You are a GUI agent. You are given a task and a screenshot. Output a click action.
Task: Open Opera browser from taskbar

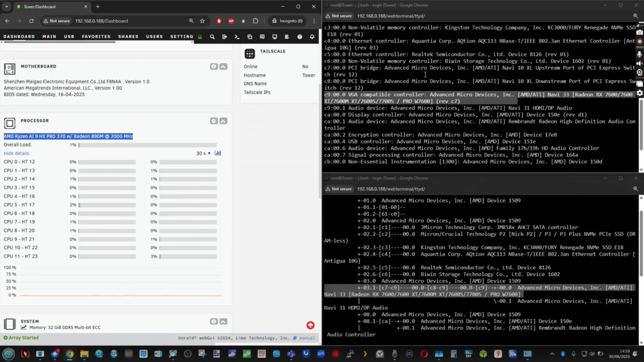(424, 354)
